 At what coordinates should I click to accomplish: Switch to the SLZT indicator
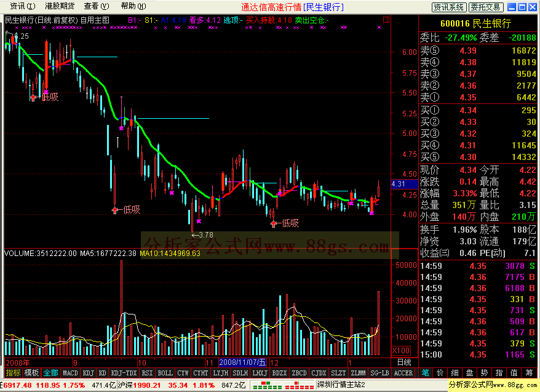(338, 373)
